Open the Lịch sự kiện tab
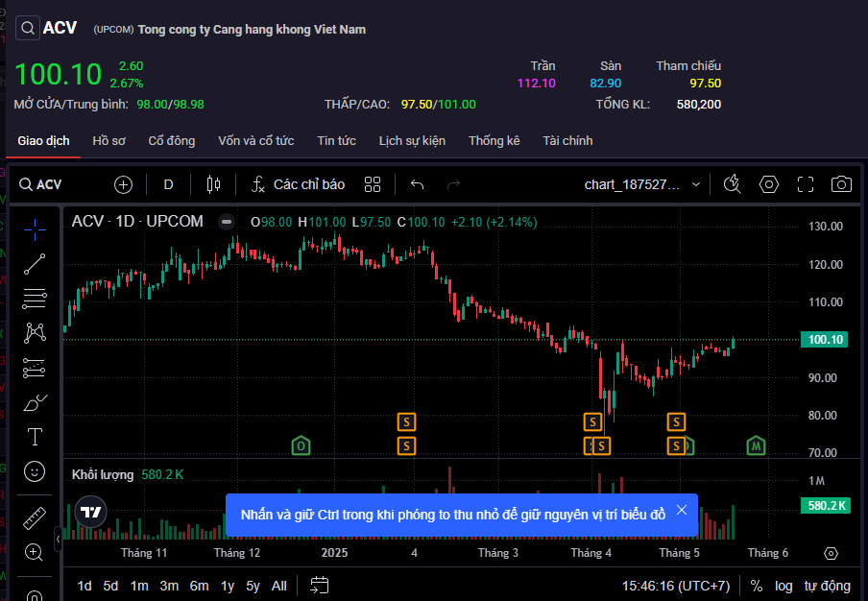 coord(412,140)
